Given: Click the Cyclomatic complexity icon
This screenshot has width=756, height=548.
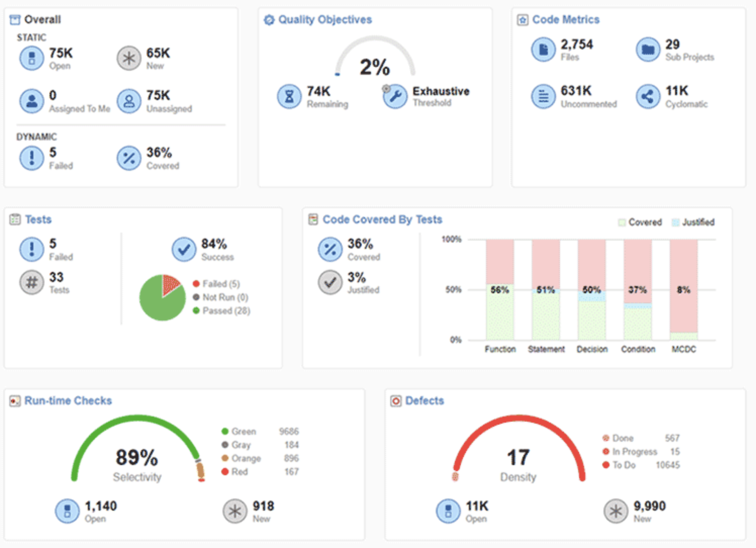Looking at the screenshot, I should [648, 96].
